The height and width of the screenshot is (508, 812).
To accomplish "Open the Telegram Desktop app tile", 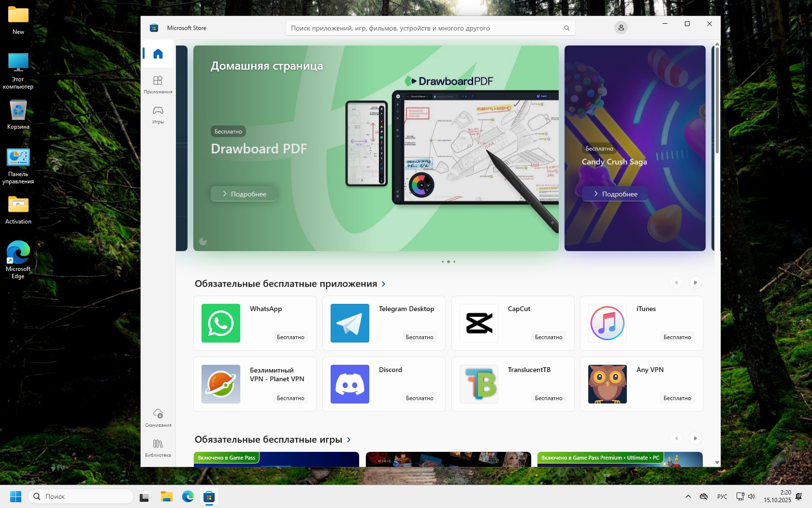I will click(x=384, y=323).
